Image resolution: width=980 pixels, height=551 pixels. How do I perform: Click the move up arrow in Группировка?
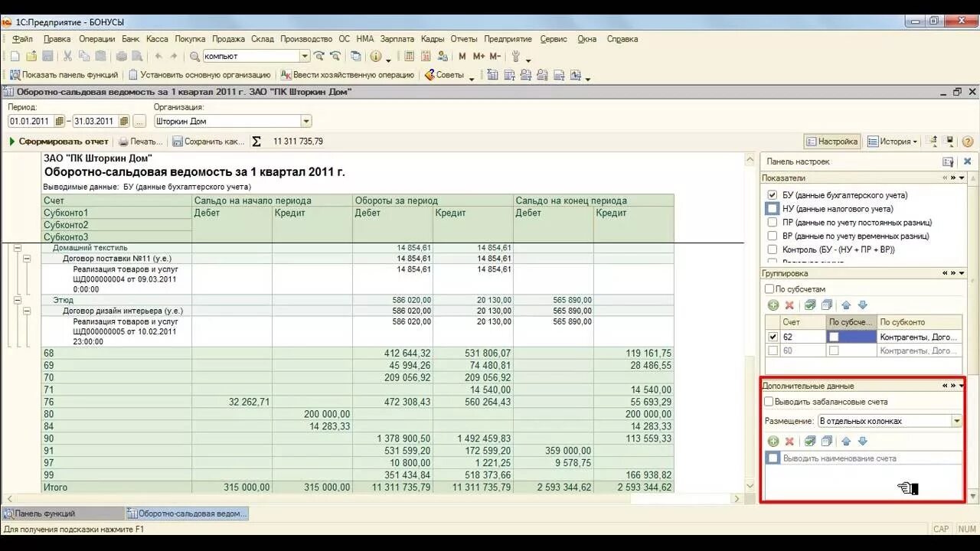tap(846, 305)
